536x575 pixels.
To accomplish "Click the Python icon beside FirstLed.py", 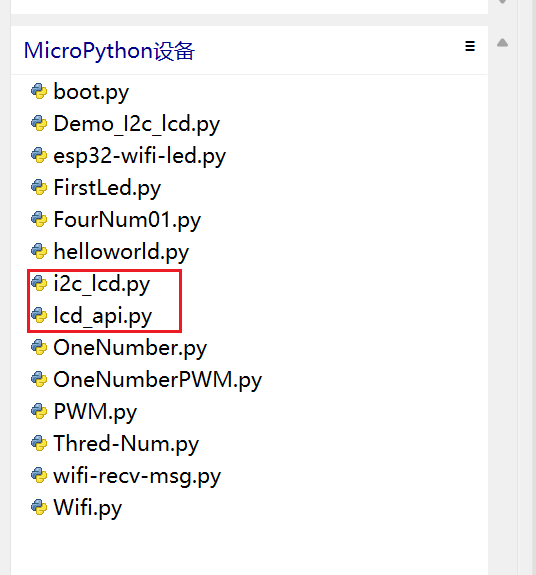I will point(39,187).
